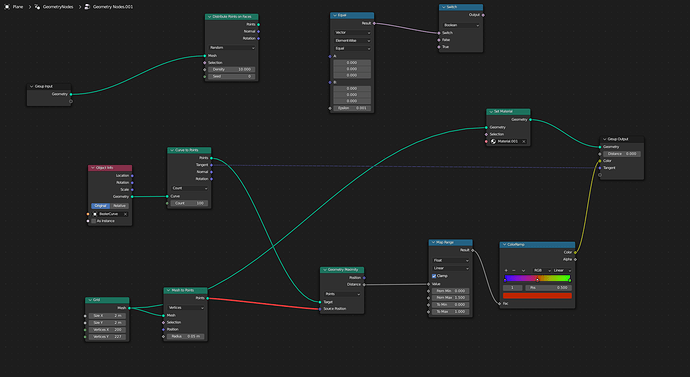Click Plane in the breadcrumb path
Image resolution: width=690 pixels, height=377 pixels.
(18, 7)
